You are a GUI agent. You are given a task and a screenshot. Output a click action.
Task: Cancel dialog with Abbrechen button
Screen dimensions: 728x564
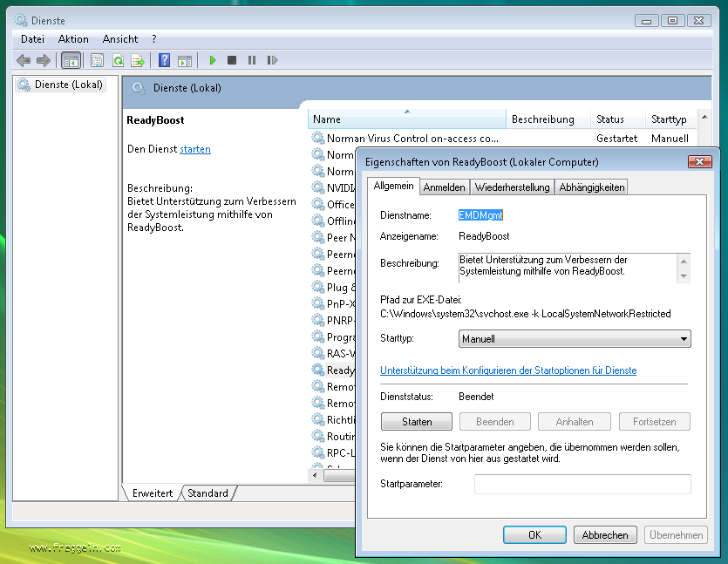[x=605, y=534]
